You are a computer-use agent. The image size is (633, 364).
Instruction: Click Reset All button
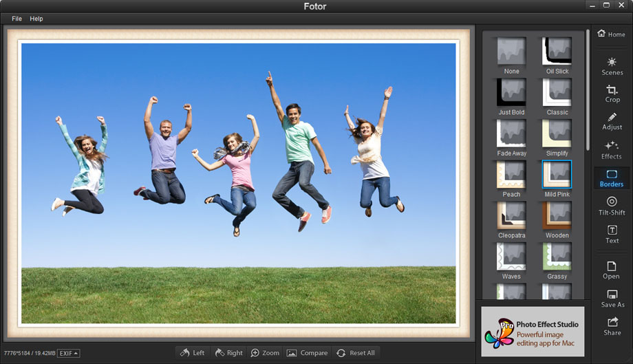355,353
